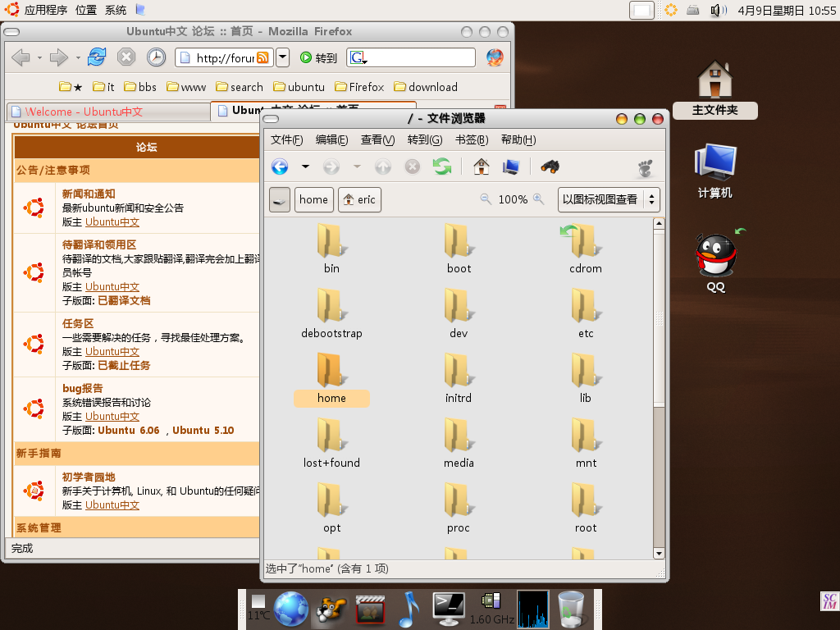Screen dimensions: 840x630
Task: Select the initrd folder
Action: click(x=459, y=379)
